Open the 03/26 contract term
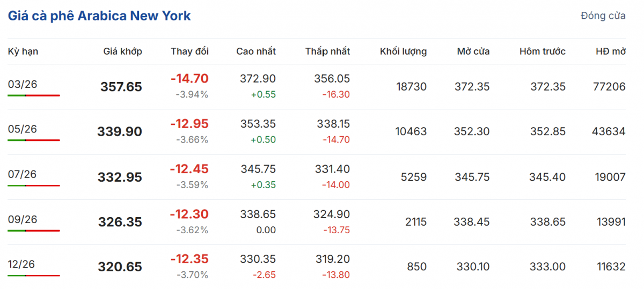 (23, 84)
